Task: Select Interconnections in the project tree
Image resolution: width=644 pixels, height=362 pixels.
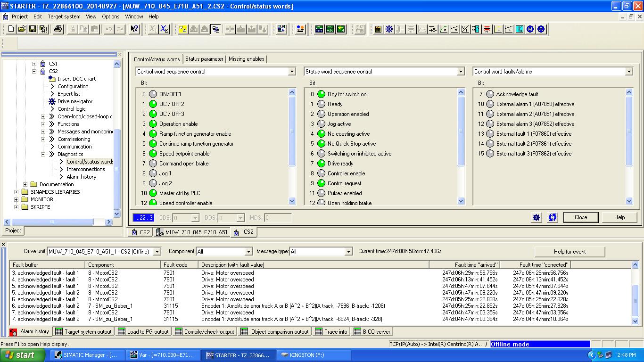Action: [x=85, y=169]
